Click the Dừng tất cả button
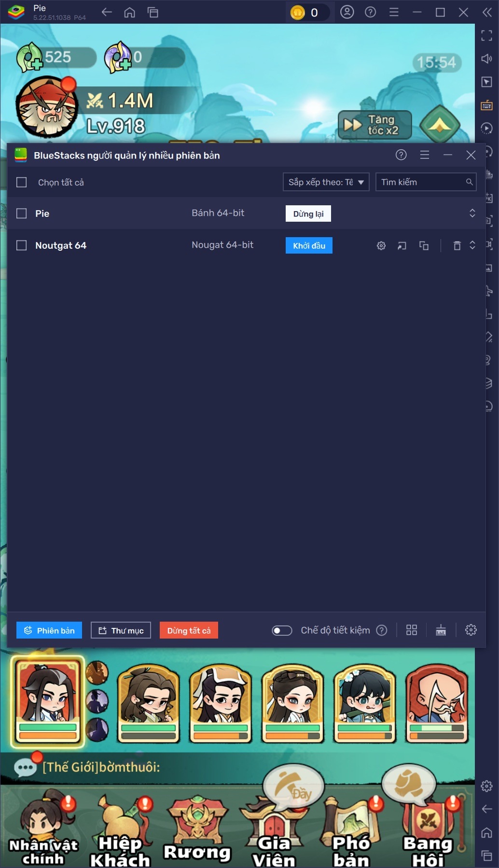The width and height of the screenshot is (499, 868). pos(189,630)
